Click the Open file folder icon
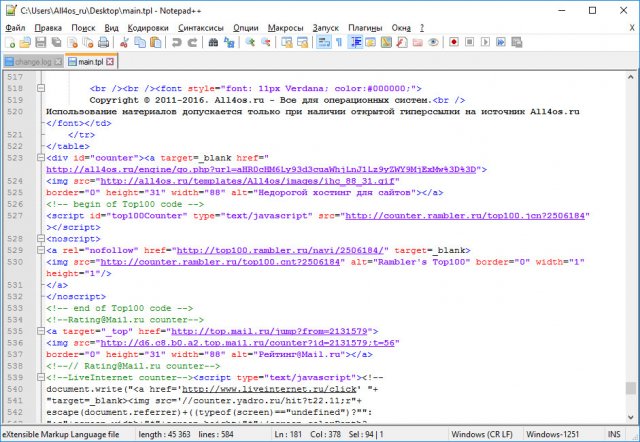This screenshot has width=640, height=442. [25, 42]
